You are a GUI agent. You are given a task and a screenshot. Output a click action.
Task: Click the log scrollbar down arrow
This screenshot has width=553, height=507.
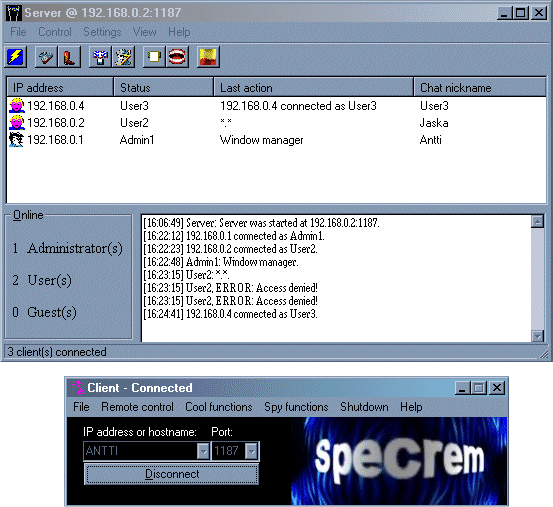coord(537,336)
